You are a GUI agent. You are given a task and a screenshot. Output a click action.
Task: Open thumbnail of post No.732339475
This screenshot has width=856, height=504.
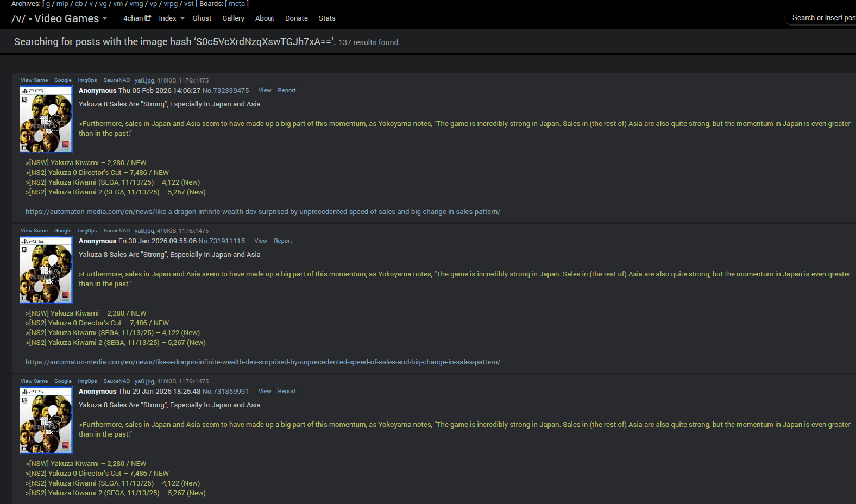(46, 119)
